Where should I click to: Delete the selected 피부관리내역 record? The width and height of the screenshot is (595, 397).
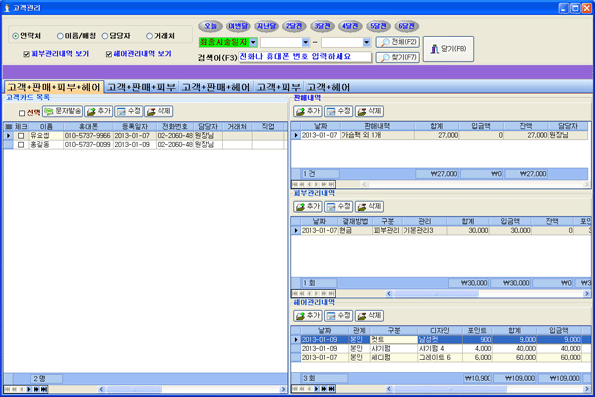370,206
